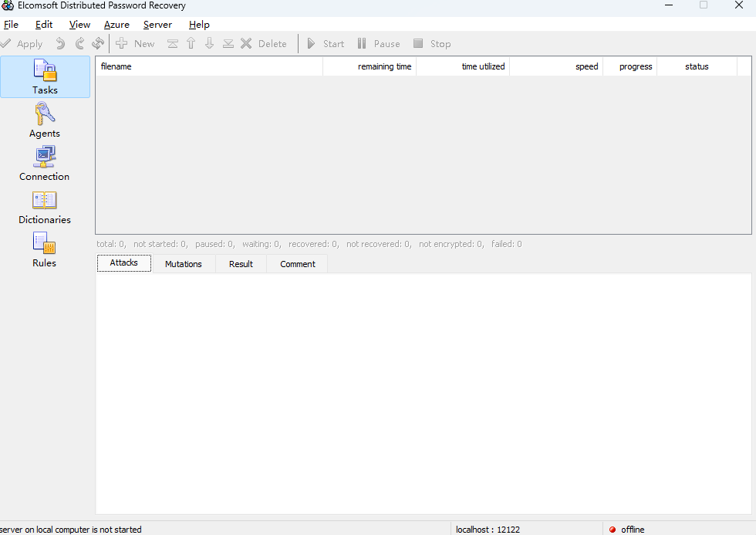Image resolution: width=756 pixels, height=535 pixels.
Task: Move task to top icon
Action: pos(173,44)
